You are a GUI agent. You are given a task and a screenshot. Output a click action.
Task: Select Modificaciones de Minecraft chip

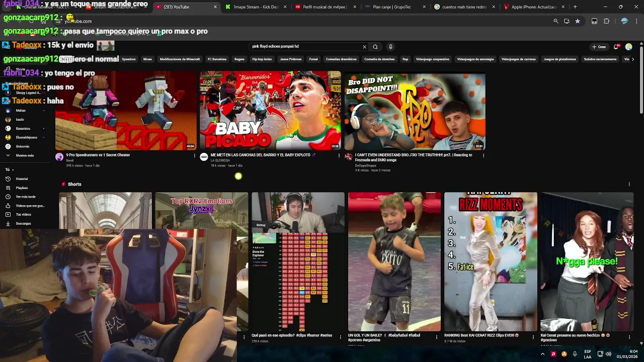[180, 59]
